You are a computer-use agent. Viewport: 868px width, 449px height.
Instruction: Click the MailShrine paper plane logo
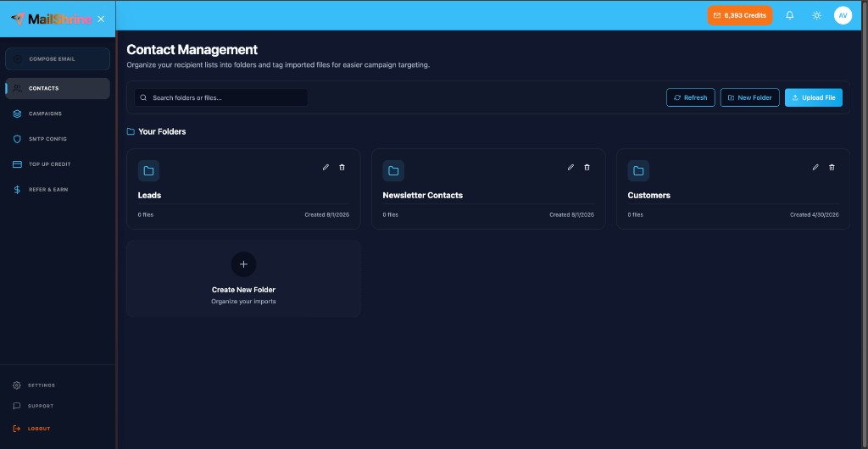click(18, 19)
